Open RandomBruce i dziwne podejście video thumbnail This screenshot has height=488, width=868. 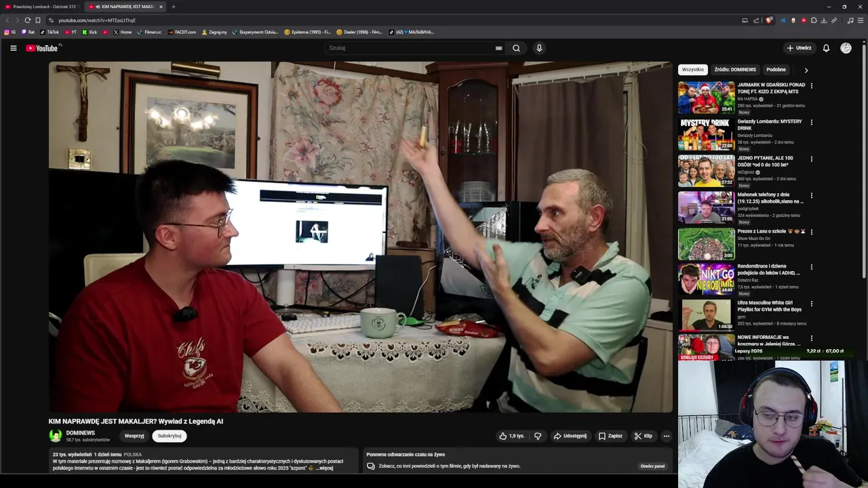coord(706,279)
